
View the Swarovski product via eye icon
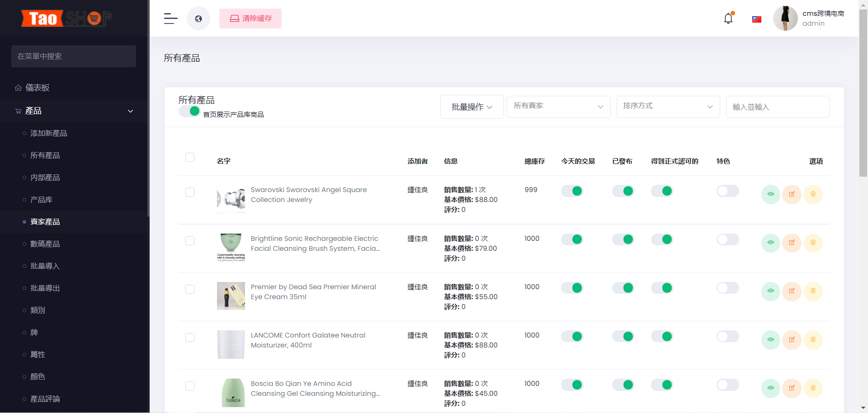pyautogui.click(x=770, y=194)
